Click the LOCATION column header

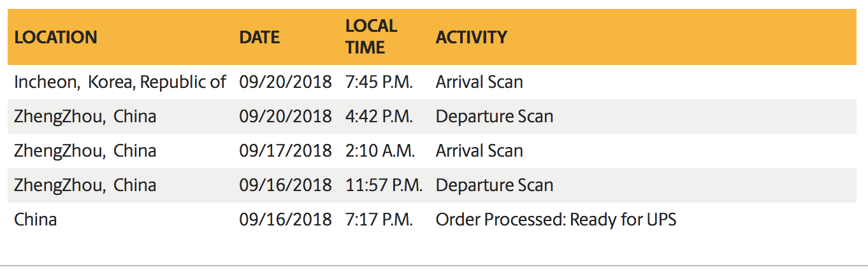tap(55, 38)
